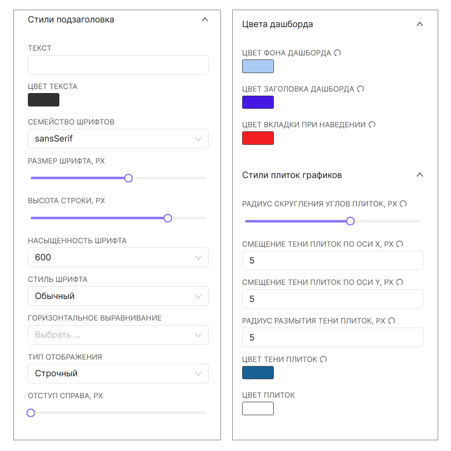Viewport: 451px width, 451px height.
Task: Reset СМЕЩЕНИЕ ТЕНИ ПЛИТОК ПО ОСИ Y icon
Action: [400, 282]
